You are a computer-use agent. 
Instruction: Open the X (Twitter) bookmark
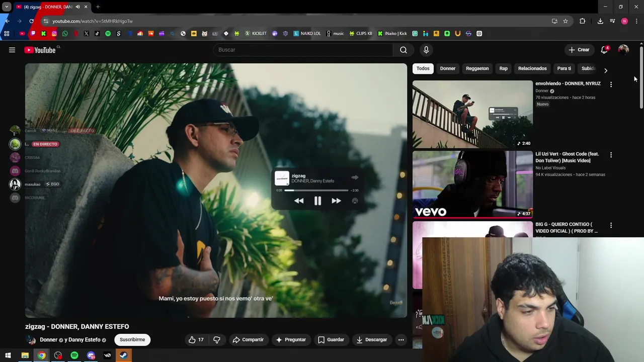click(87, 34)
